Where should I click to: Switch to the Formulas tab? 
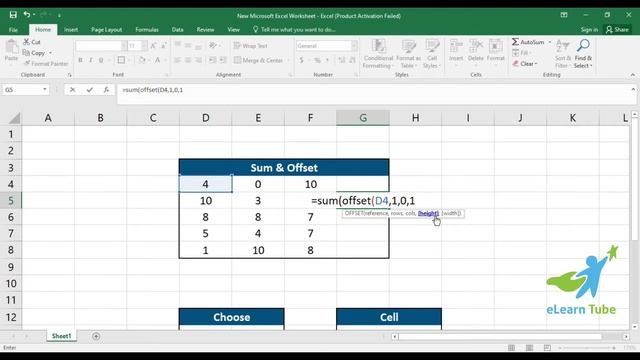coord(147,30)
